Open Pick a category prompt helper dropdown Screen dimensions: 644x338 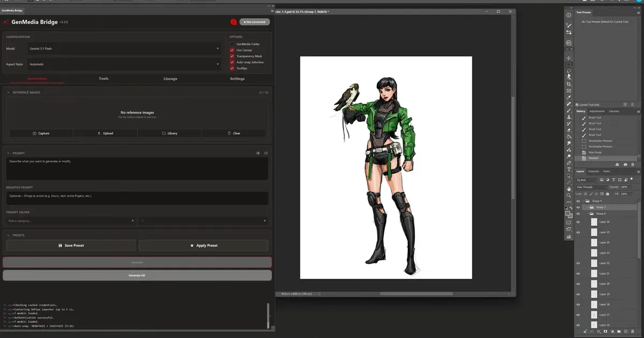coord(71,221)
